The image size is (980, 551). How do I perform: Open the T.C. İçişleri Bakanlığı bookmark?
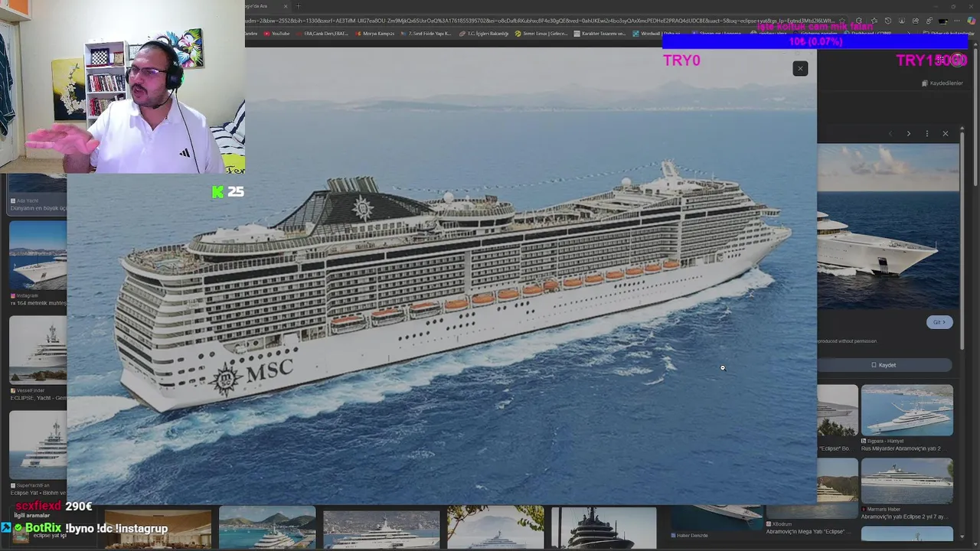tap(484, 34)
